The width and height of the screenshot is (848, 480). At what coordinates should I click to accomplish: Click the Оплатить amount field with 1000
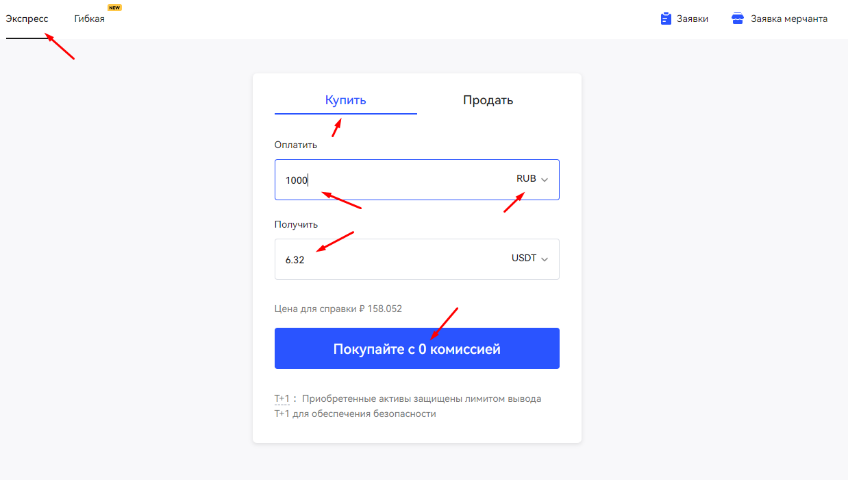(x=417, y=179)
